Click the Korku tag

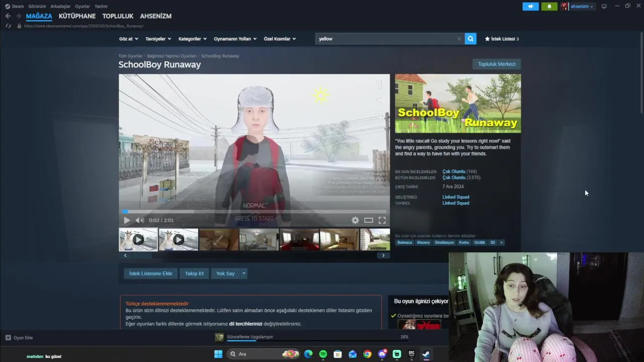pos(464,242)
